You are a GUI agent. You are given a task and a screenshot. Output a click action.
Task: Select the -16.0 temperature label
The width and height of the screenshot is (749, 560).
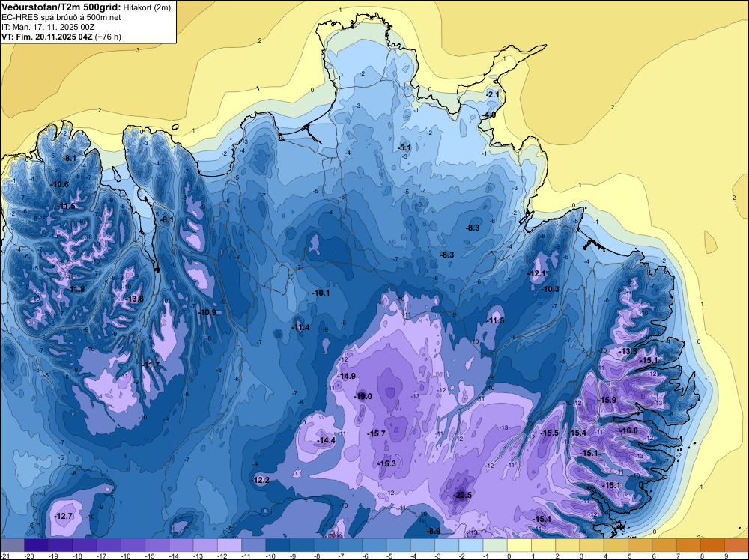tap(628, 430)
